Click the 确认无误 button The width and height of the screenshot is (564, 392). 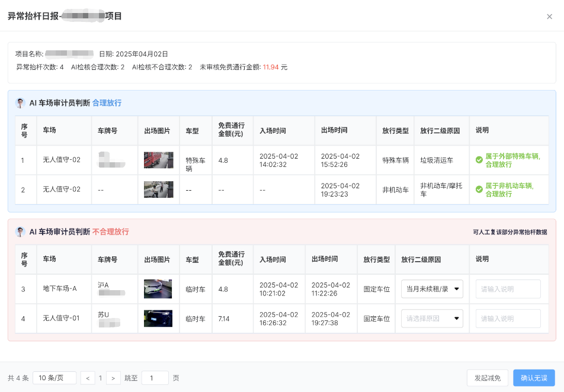[534, 378]
